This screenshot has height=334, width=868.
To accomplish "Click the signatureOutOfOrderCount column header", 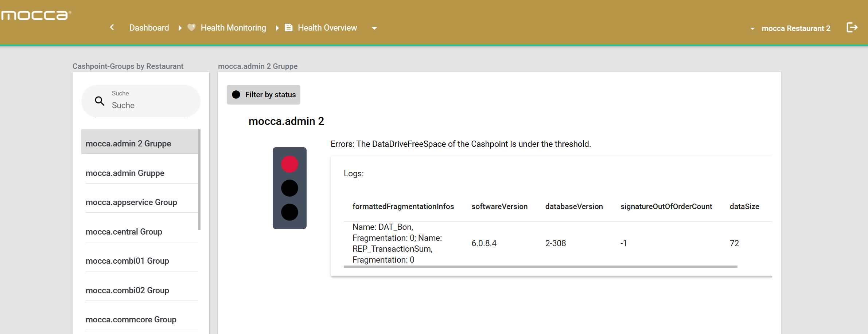I will click(x=666, y=207).
